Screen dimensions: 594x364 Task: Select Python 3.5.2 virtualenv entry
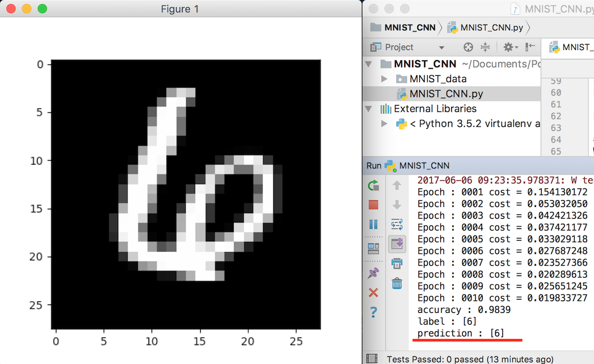coord(452,123)
